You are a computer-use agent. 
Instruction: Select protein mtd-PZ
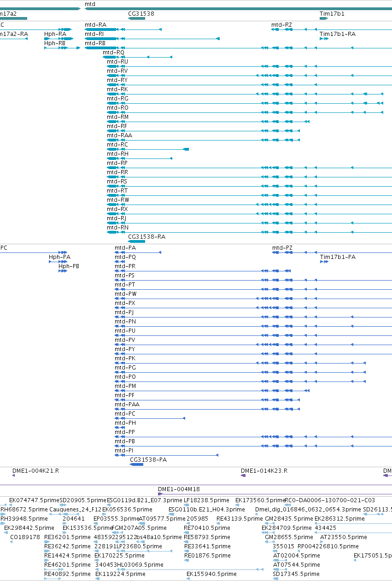coord(282,247)
